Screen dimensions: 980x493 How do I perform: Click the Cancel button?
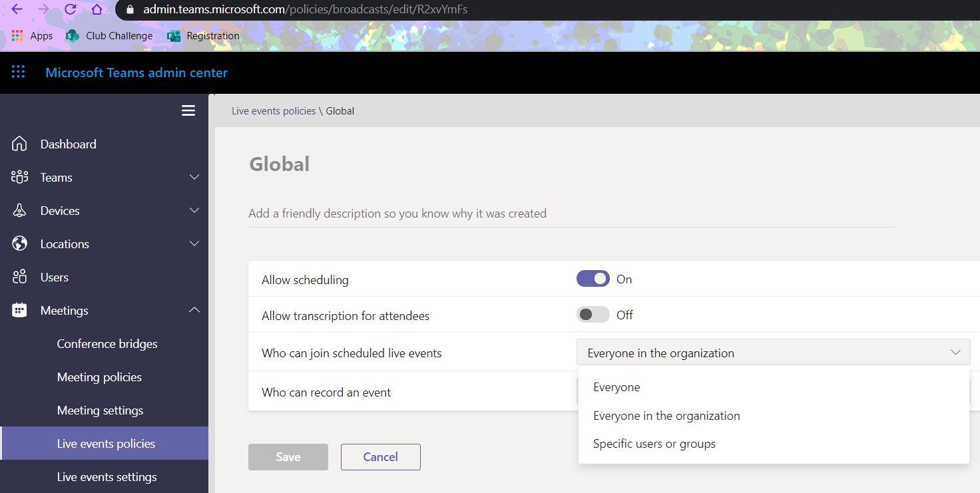tap(381, 457)
